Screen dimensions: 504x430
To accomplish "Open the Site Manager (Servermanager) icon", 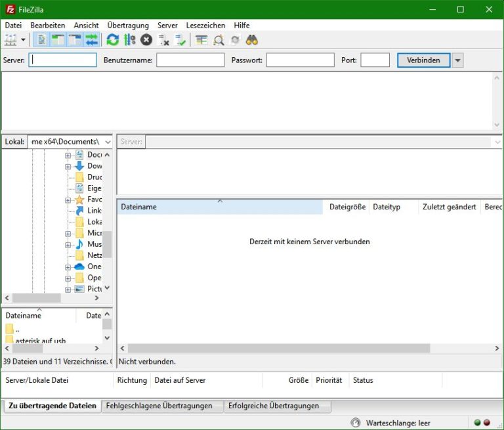I will [10, 40].
